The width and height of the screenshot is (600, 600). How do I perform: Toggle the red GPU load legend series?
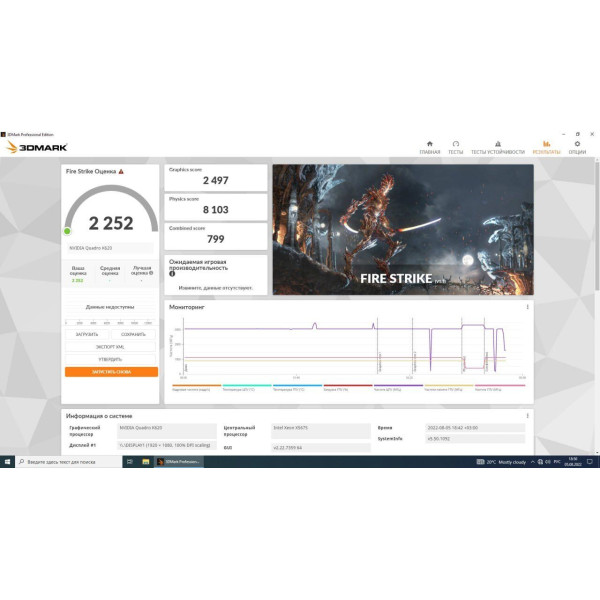(348, 388)
